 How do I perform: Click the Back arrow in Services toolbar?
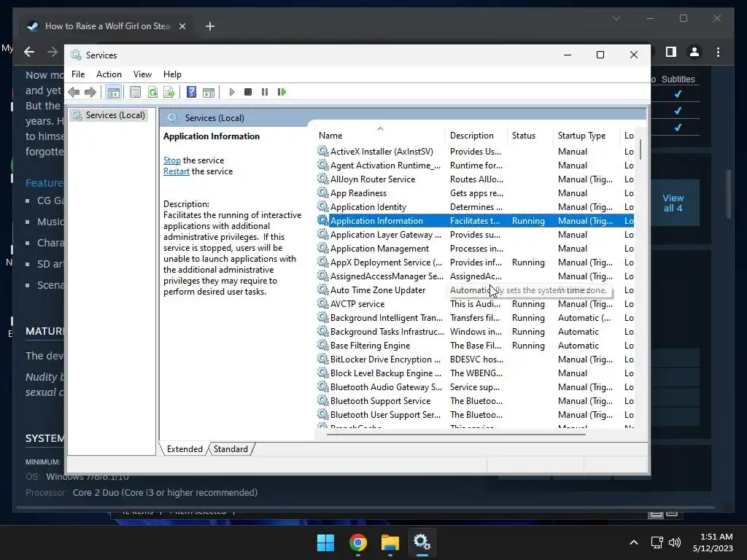click(x=74, y=92)
